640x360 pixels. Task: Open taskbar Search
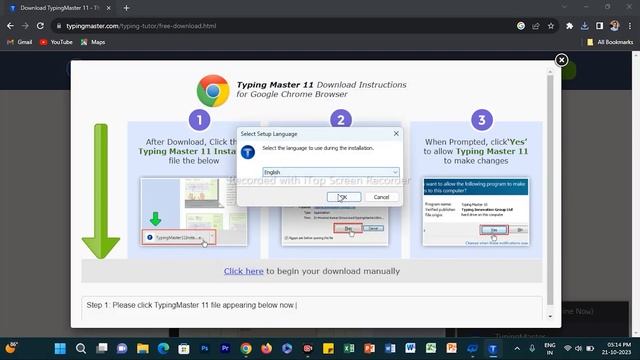coord(81,349)
